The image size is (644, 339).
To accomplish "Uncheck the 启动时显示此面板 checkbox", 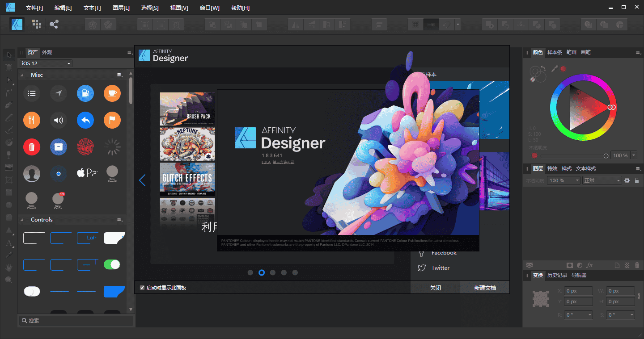I will [x=142, y=288].
